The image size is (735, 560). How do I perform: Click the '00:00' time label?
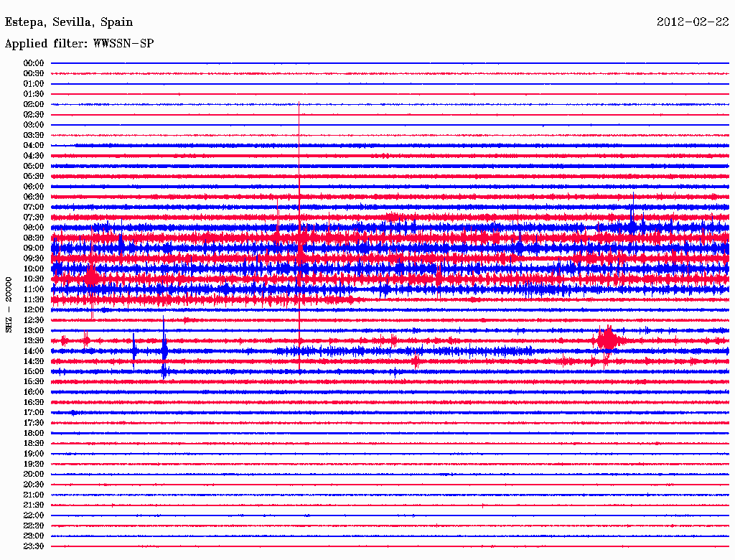(33, 63)
